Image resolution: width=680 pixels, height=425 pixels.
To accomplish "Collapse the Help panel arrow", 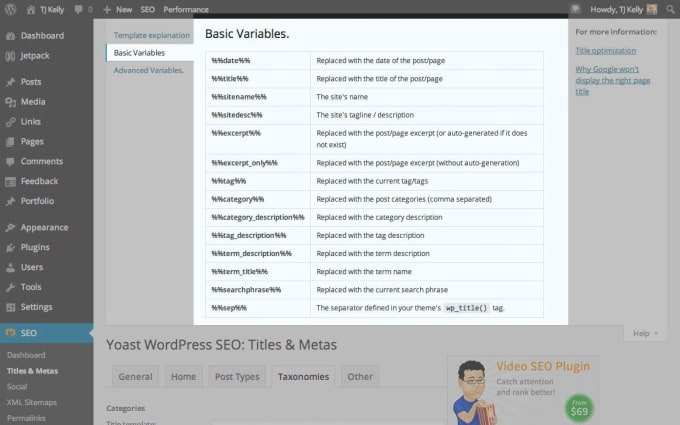I will point(656,333).
